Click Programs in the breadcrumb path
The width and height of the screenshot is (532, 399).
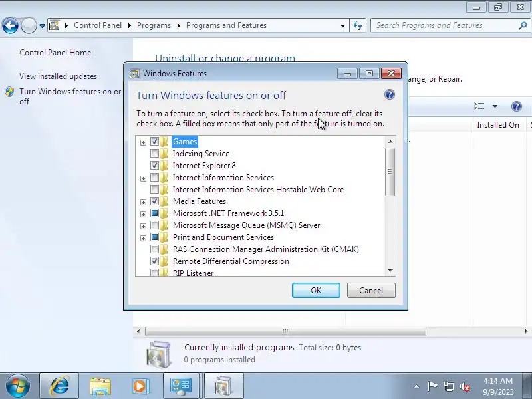click(x=154, y=25)
